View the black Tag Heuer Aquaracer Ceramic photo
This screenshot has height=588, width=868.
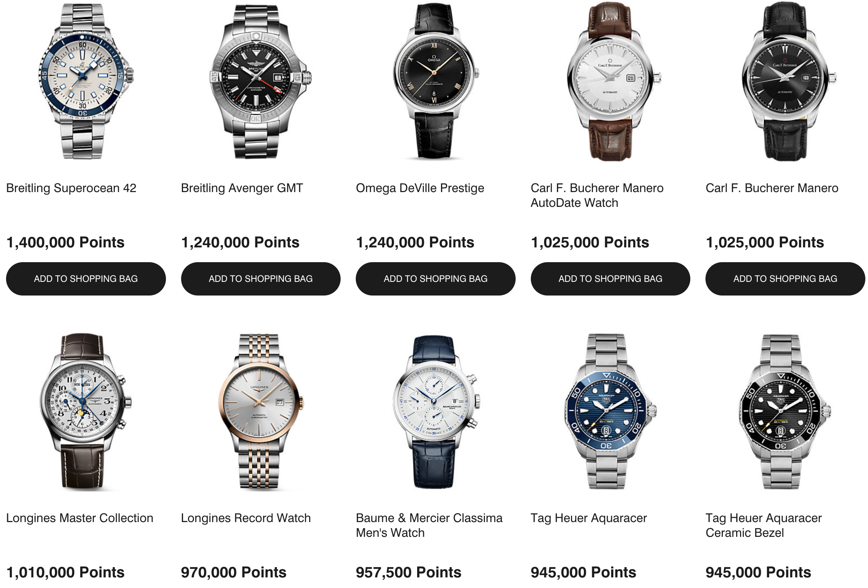[x=785, y=412]
